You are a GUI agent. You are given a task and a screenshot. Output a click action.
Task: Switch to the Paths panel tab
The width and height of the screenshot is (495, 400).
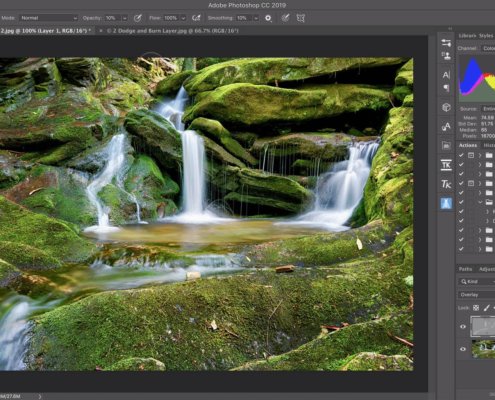[465, 269]
